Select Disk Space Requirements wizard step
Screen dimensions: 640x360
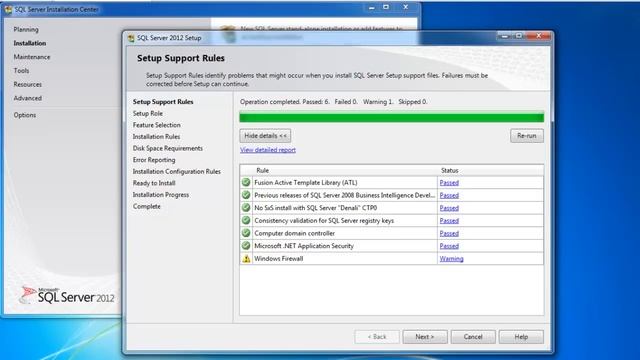click(x=168, y=148)
